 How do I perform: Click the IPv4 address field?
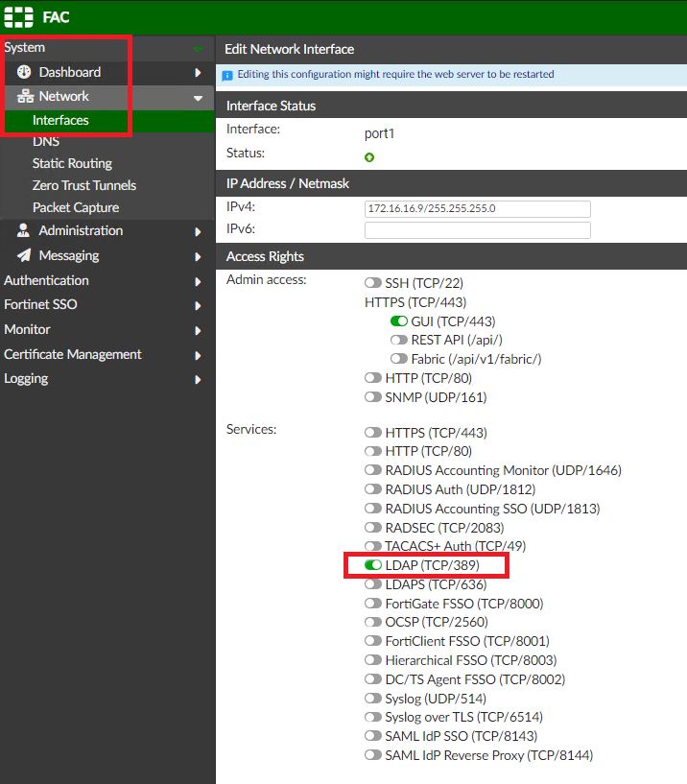click(x=478, y=208)
